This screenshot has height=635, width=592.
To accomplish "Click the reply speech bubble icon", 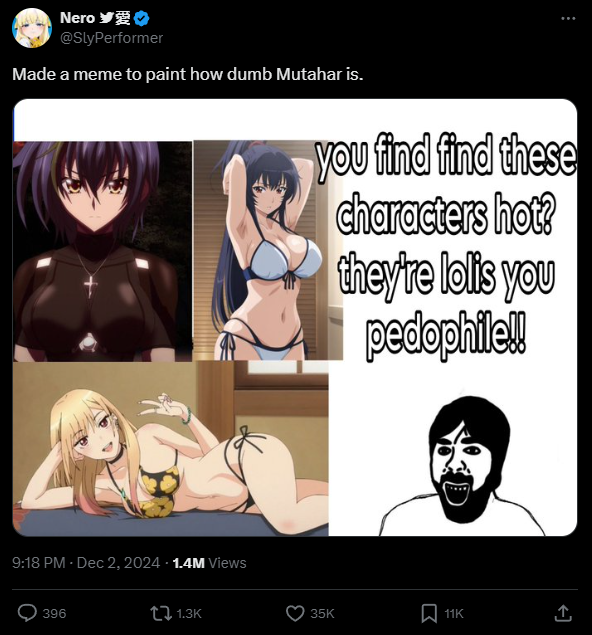I will [x=27, y=613].
